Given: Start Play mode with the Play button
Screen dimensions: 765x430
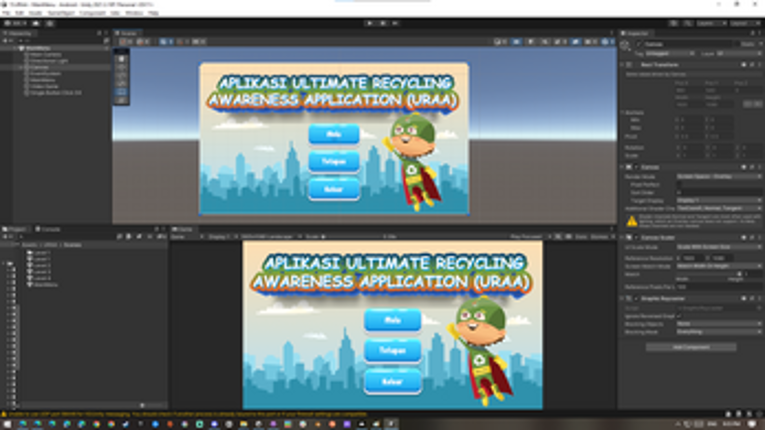Looking at the screenshot, I should pos(369,23).
